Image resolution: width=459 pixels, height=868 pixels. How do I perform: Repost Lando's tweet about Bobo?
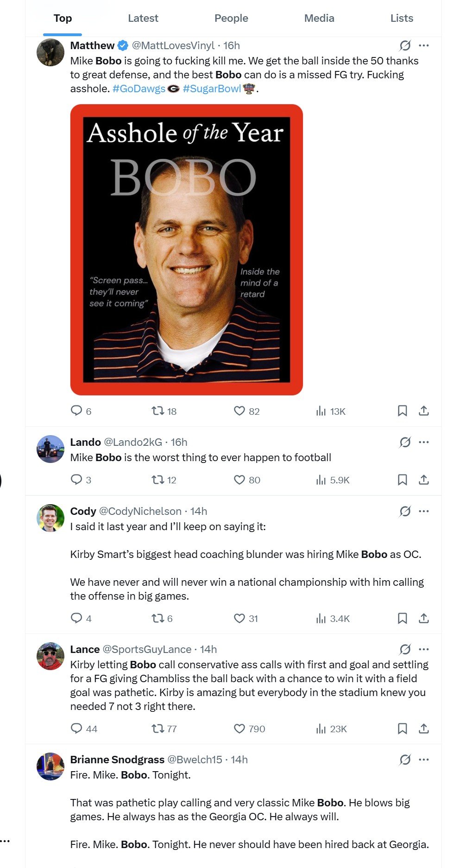158,480
